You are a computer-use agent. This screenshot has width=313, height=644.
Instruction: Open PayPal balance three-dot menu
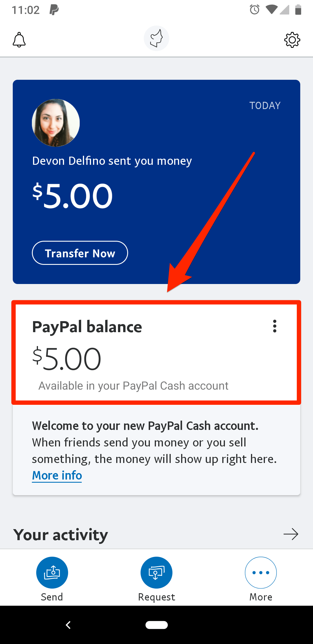point(274,326)
